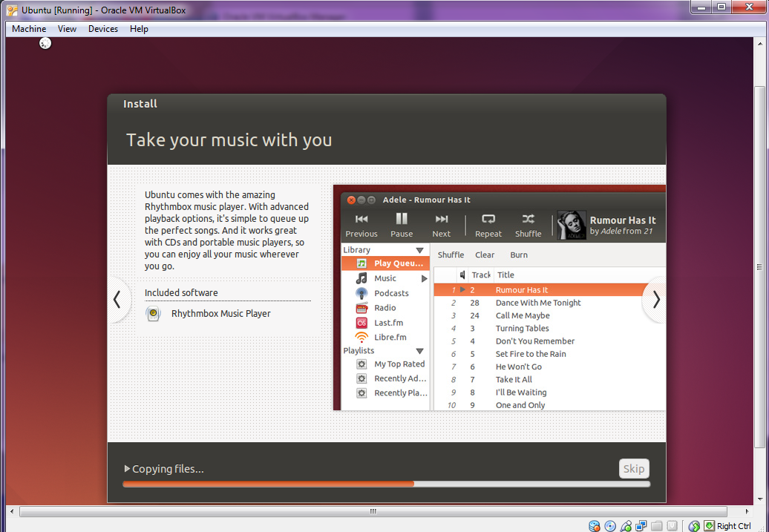Screen dimensions: 769x532
Task: Click the Title column header
Action: pyautogui.click(x=579, y=275)
